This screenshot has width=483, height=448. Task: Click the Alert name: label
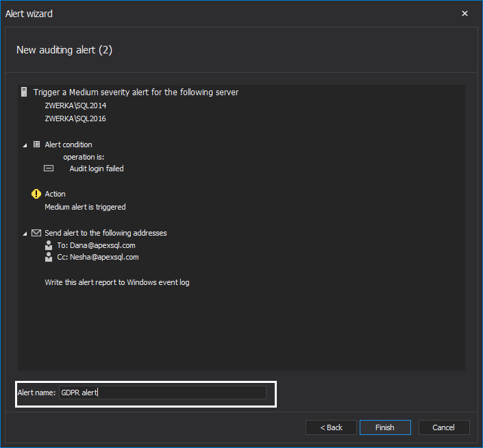pos(36,393)
